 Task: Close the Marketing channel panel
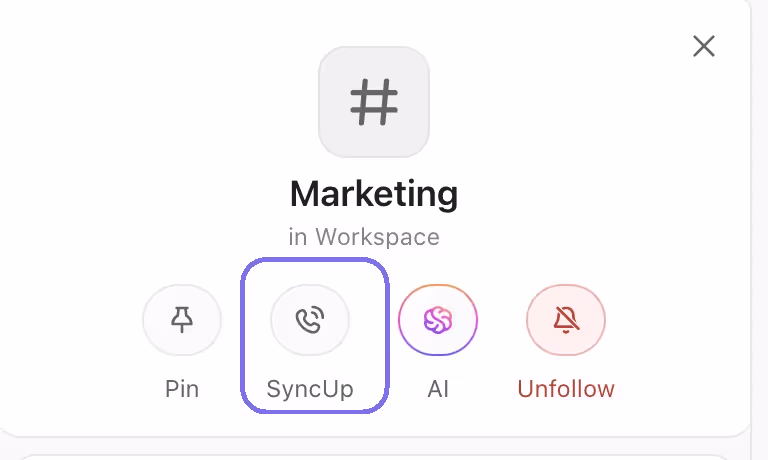[704, 46]
